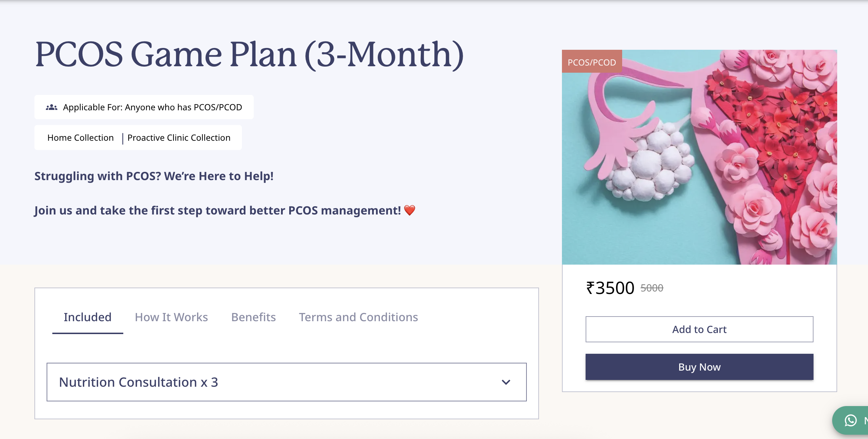Click the PCOS product image

click(699, 157)
